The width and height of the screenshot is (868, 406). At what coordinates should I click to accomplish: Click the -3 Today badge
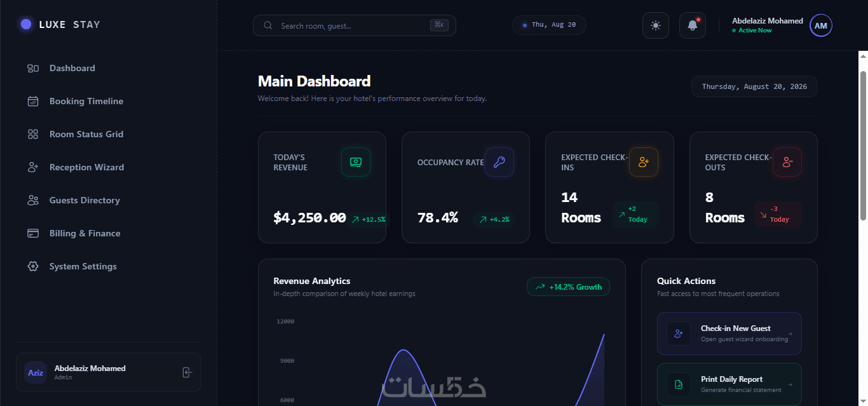778,214
